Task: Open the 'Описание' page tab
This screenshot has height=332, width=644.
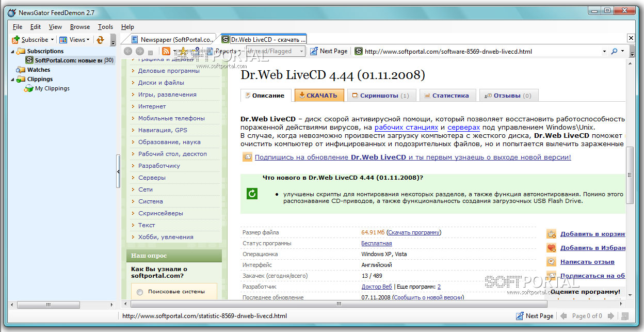Action: [265, 96]
